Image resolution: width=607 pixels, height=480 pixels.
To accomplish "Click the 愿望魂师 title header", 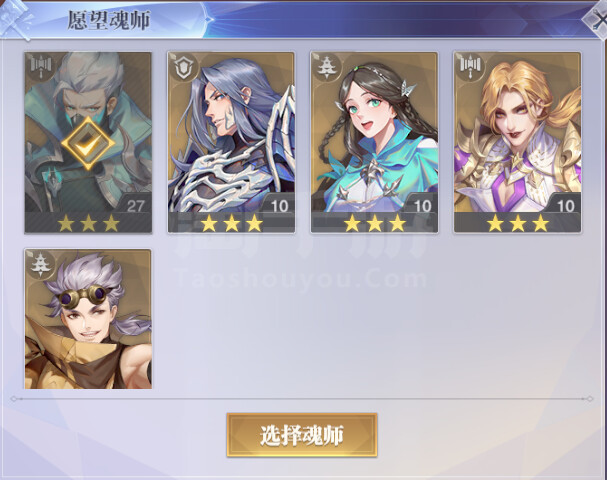I will (x=109, y=20).
